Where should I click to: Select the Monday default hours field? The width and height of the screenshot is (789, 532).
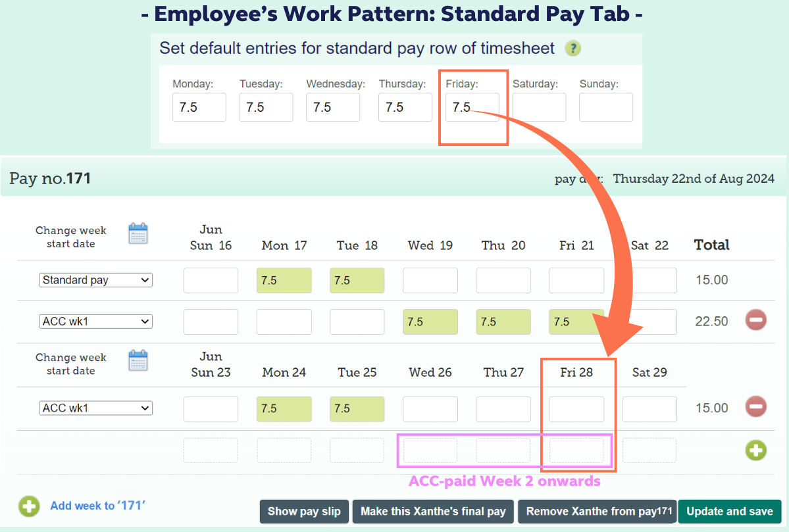pos(199,107)
